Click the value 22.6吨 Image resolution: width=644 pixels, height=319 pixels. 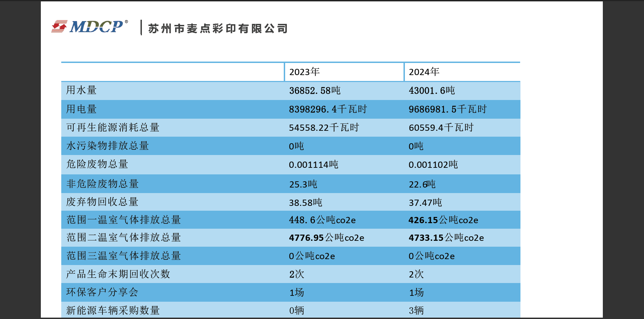(x=423, y=184)
